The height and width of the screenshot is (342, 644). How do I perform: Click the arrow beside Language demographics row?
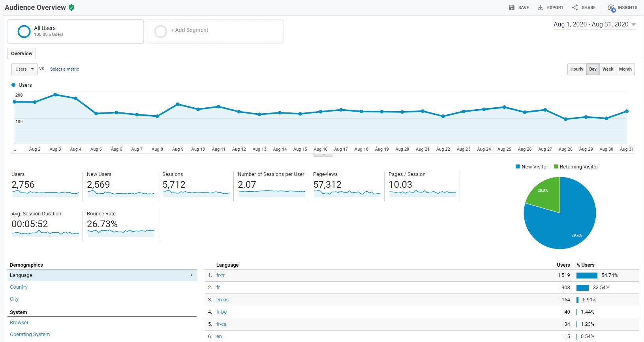(x=192, y=275)
